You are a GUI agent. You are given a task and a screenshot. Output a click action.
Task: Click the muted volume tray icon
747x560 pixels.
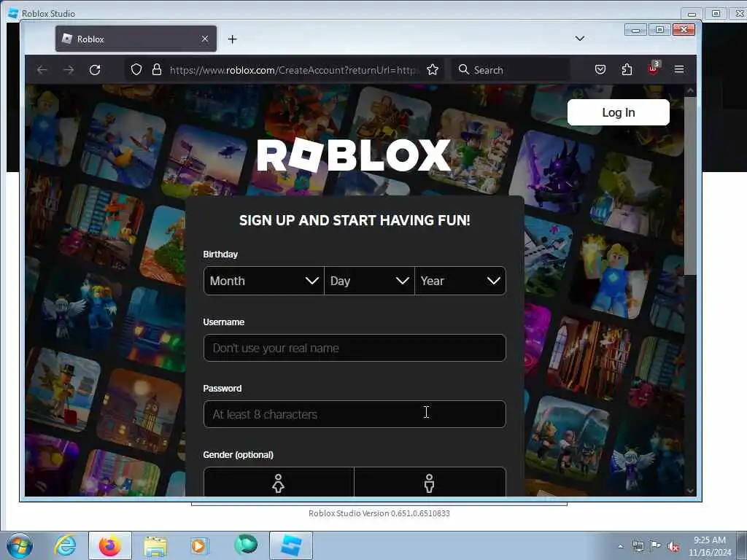[x=673, y=546]
